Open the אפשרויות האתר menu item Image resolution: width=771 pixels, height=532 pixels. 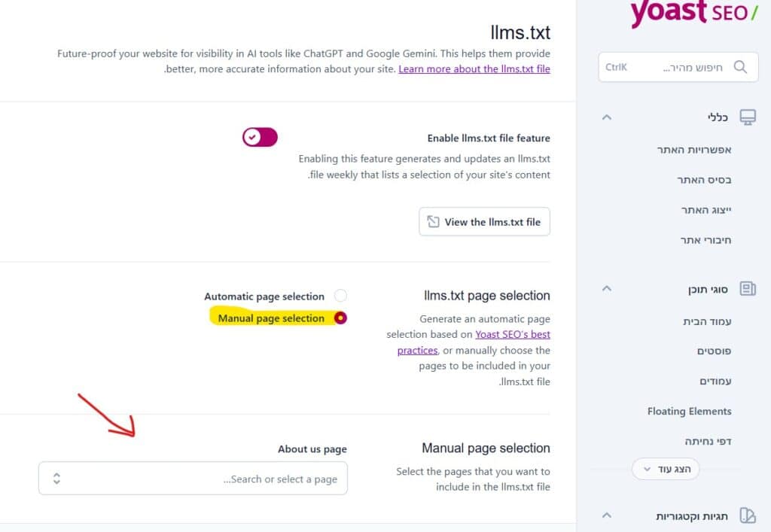point(694,150)
